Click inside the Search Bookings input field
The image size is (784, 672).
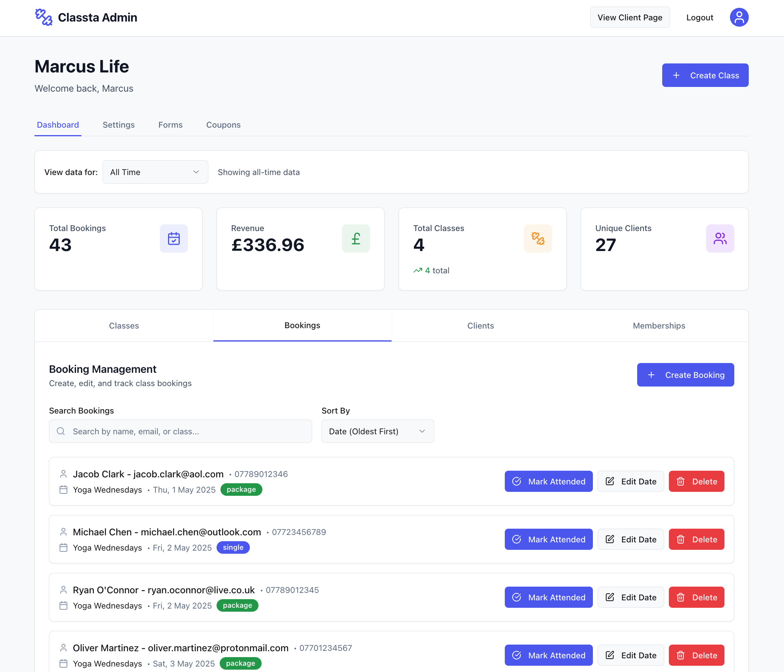[180, 431]
